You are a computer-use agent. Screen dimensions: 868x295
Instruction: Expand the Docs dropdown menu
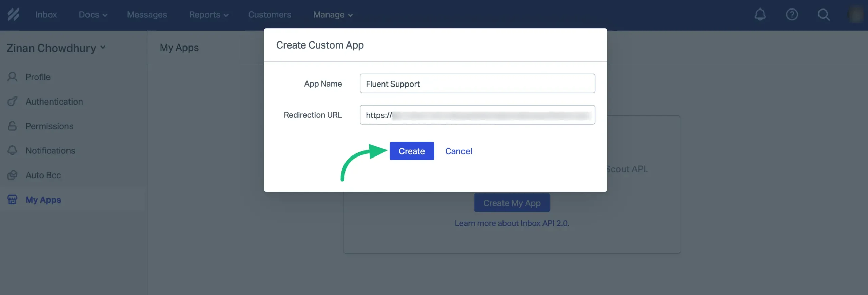[93, 15]
